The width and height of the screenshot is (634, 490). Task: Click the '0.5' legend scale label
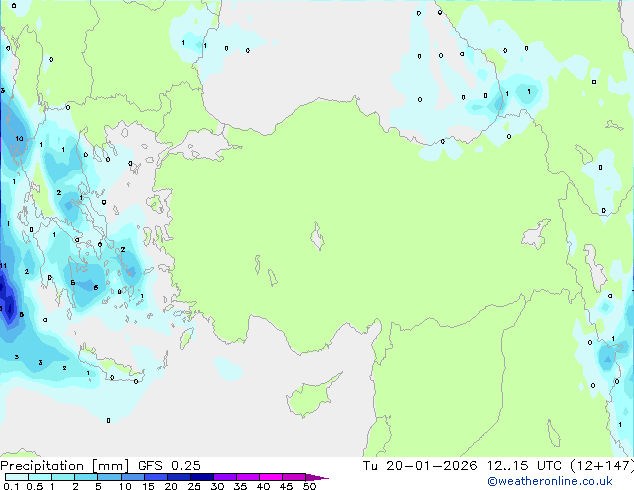(x=35, y=486)
